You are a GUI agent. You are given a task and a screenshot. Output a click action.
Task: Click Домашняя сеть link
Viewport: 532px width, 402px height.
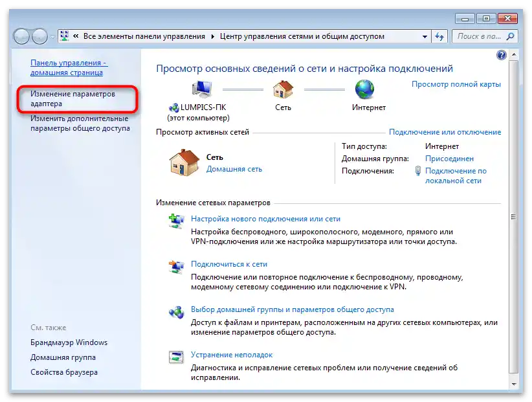pyautogui.click(x=234, y=169)
